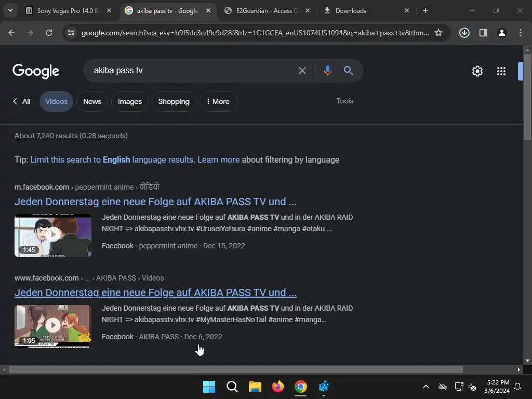
Task: Open Windows taskbar search
Action: pyautogui.click(x=232, y=387)
